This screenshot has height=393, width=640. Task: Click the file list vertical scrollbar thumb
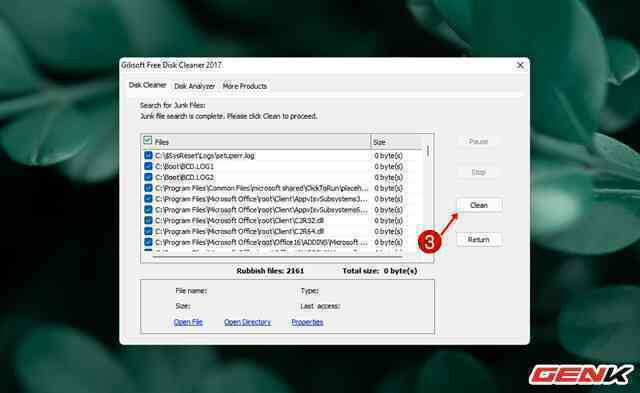(x=428, y=151)
